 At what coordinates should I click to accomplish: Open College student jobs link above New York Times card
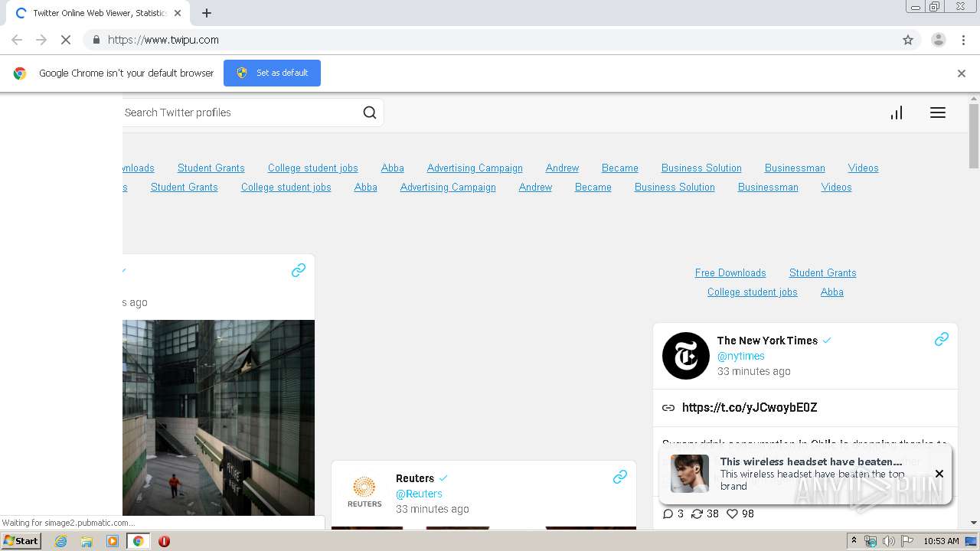(753, 292)
